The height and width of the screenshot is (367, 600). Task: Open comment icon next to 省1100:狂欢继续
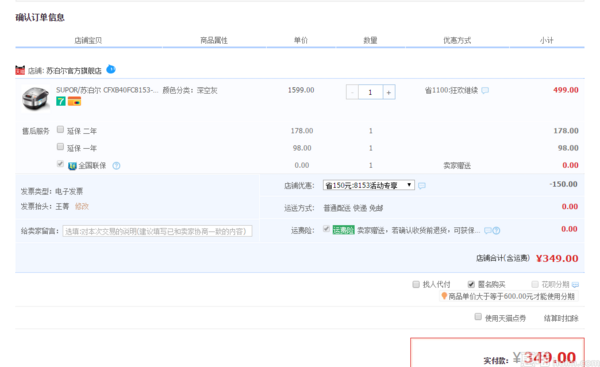click(x=485, y=90)
